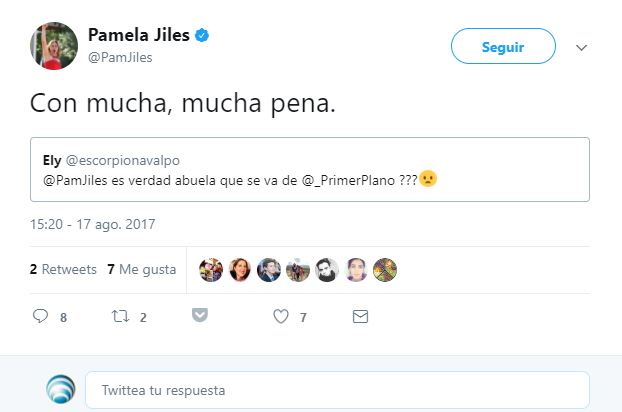Open the @PamJiles handle link
Screen dimensions: 622x412
coord(119,58)
